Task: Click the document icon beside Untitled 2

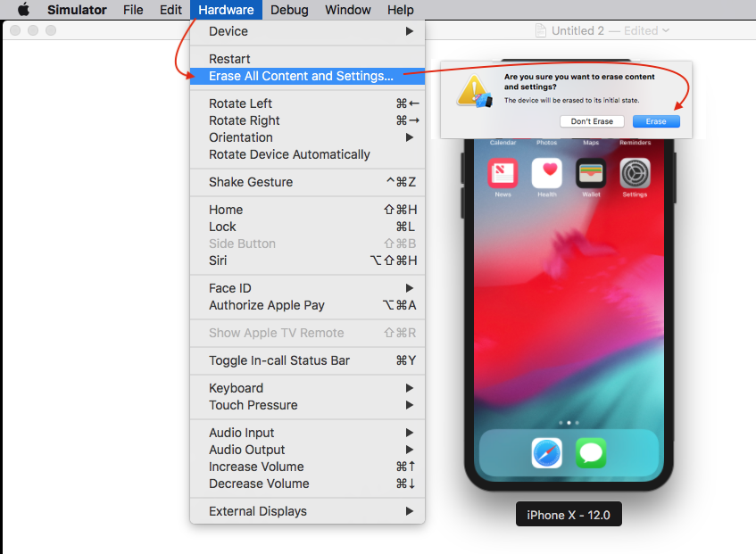Action: point(541,30)
